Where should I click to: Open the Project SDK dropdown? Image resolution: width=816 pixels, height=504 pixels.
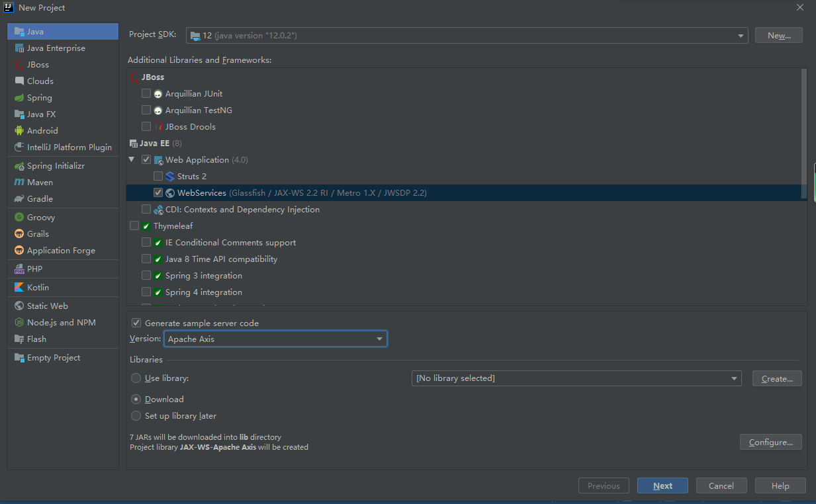(x=467, y=35)
